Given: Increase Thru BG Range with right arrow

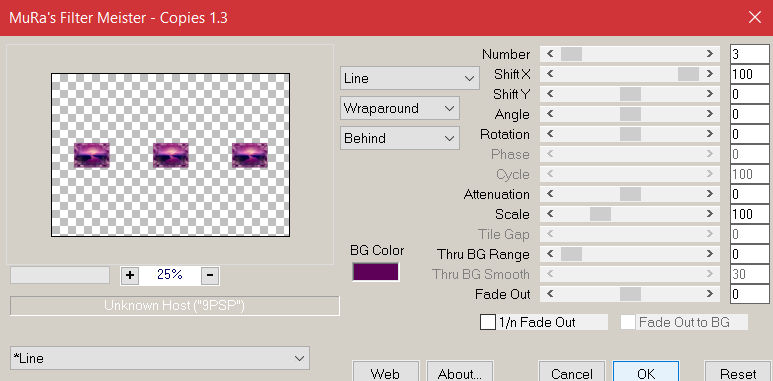Looking at the screenshot, I should 709,254.
